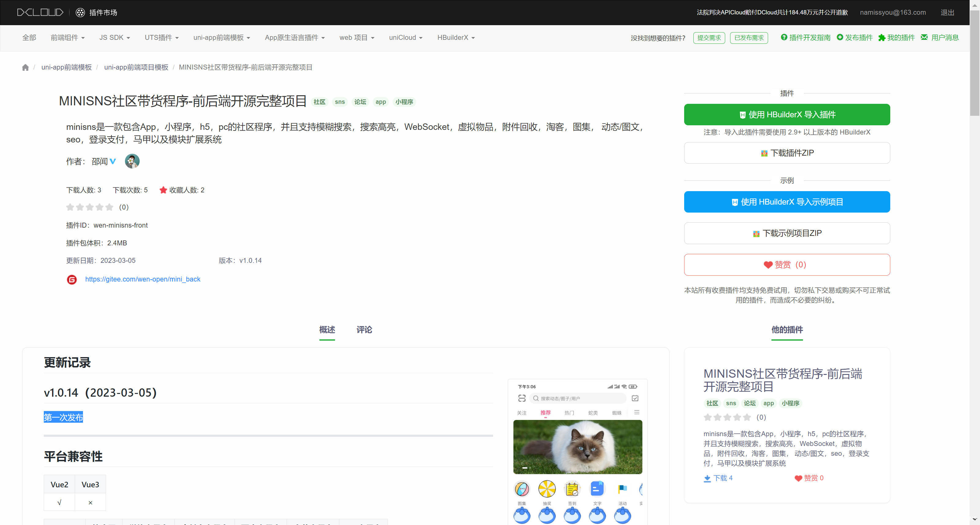Image resolution: width=980 pixels, height=525 pixels.
Task: Click uni-app前端模板 breadcrumb link
Action: point(66,67)
